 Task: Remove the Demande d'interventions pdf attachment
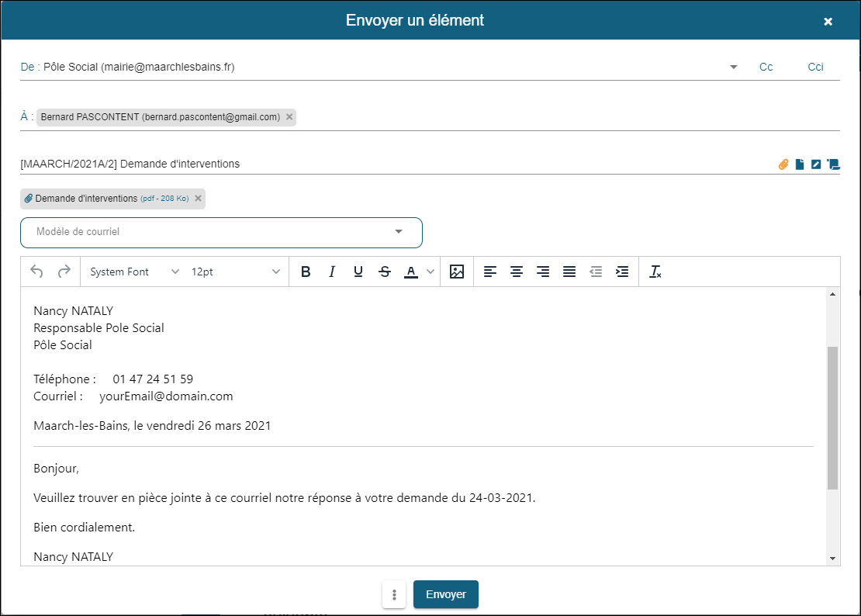coord(198,199)
